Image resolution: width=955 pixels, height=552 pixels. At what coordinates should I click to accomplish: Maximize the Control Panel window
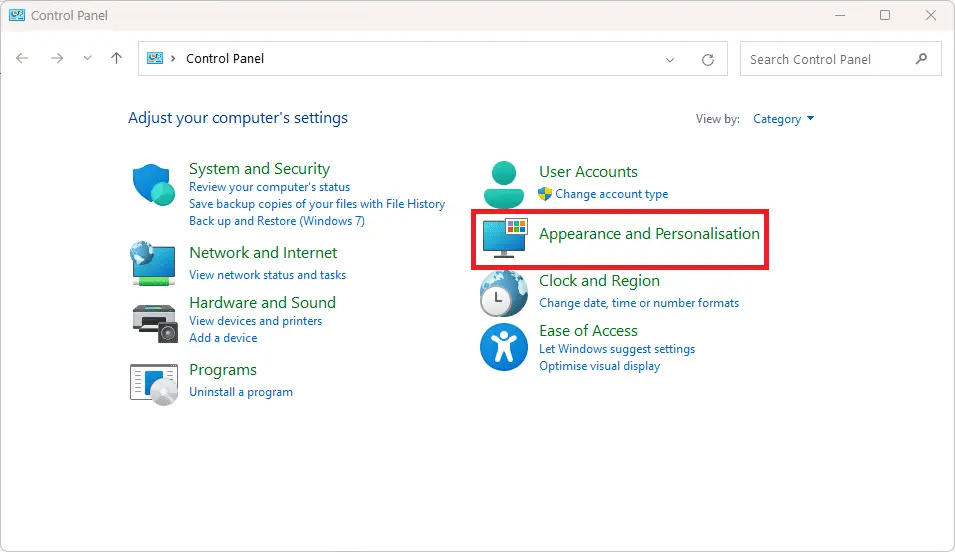point(885,15)
